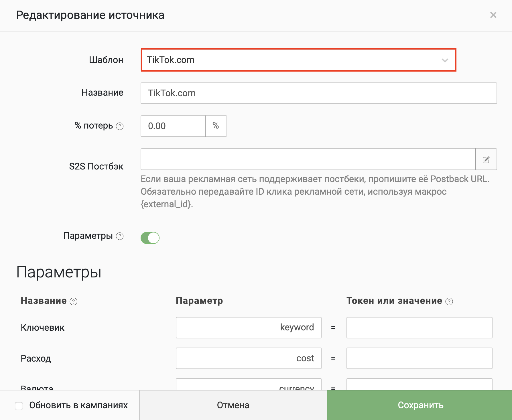Viewport: 512px width, 420px height.
Task: Click the token field for Ключевик
Action: pyautogui.click(x=419, y=328)
